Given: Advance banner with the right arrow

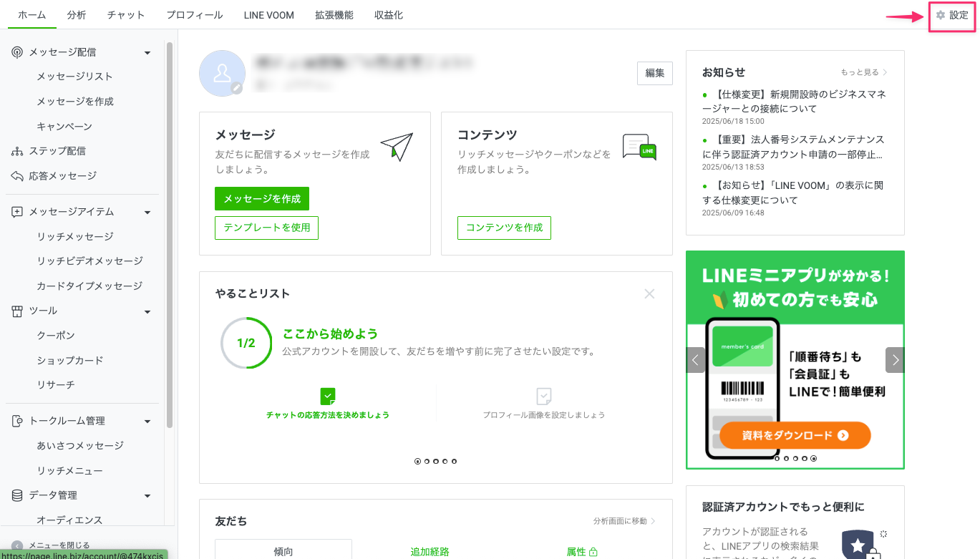Looking at the screenshot, I should coord(895,359).
